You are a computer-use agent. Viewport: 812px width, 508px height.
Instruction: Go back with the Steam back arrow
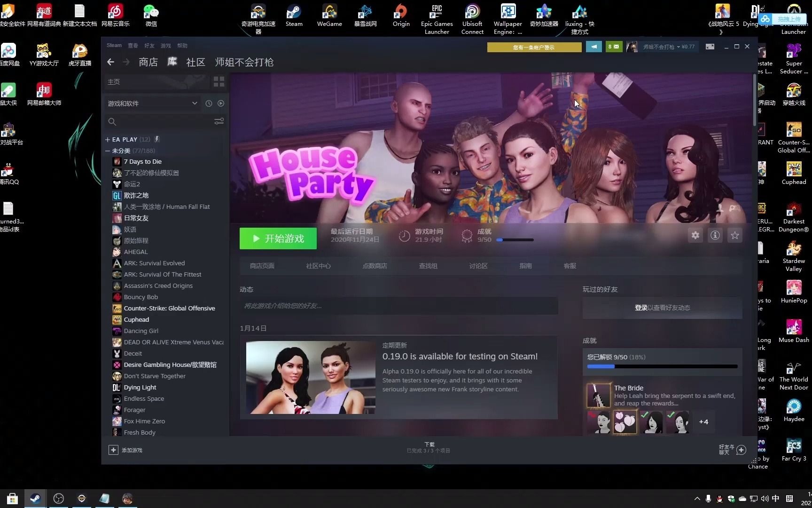click(x=110, y=62)
